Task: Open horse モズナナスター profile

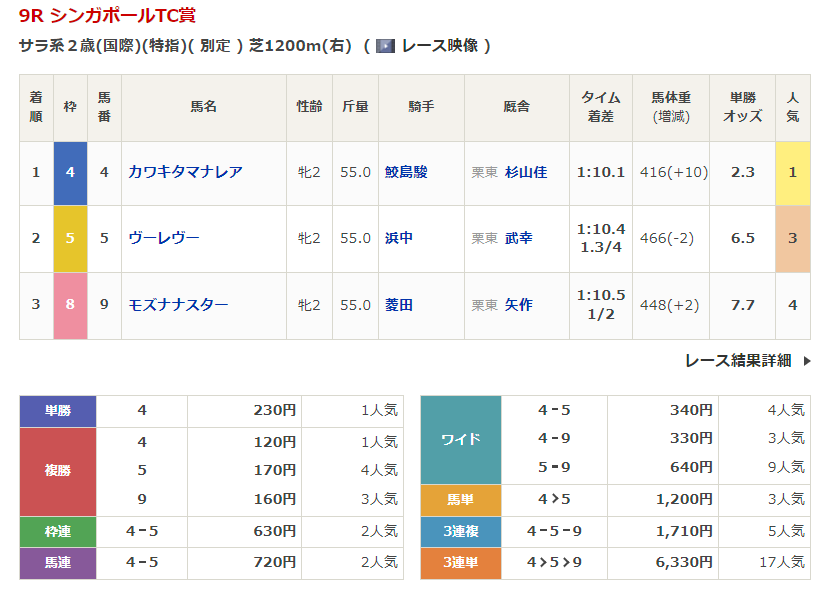Action: [178, 305]
